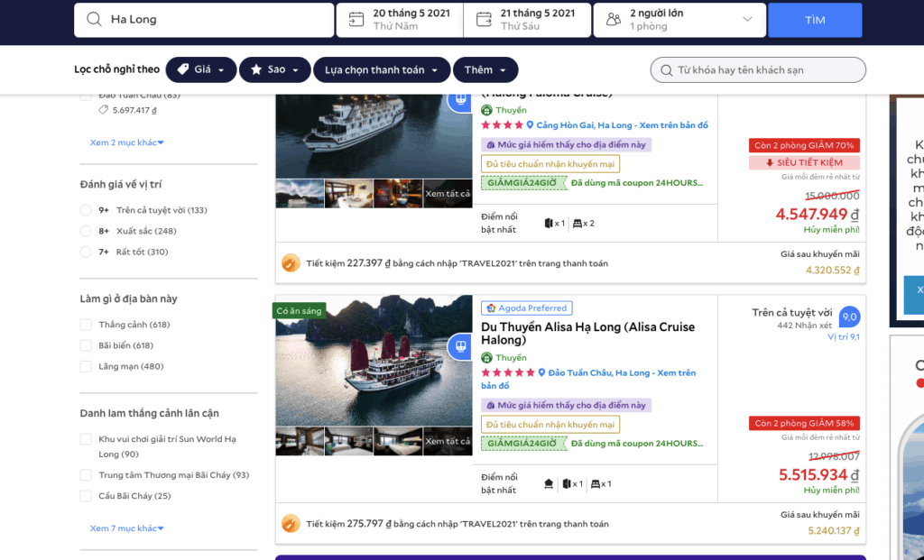Click Cảng Hòn Gai, Ha Long map link

point(623,124)
